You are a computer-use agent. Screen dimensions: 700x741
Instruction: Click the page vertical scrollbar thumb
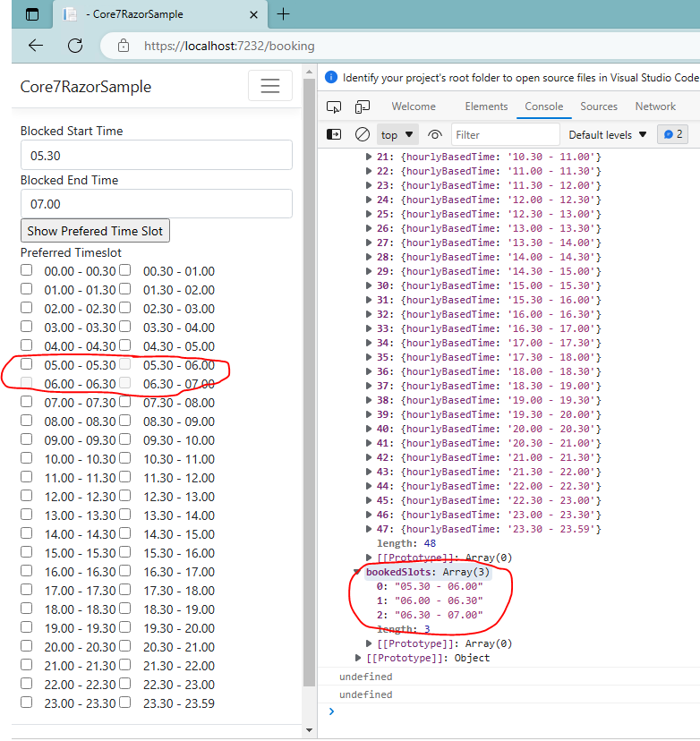309,383
